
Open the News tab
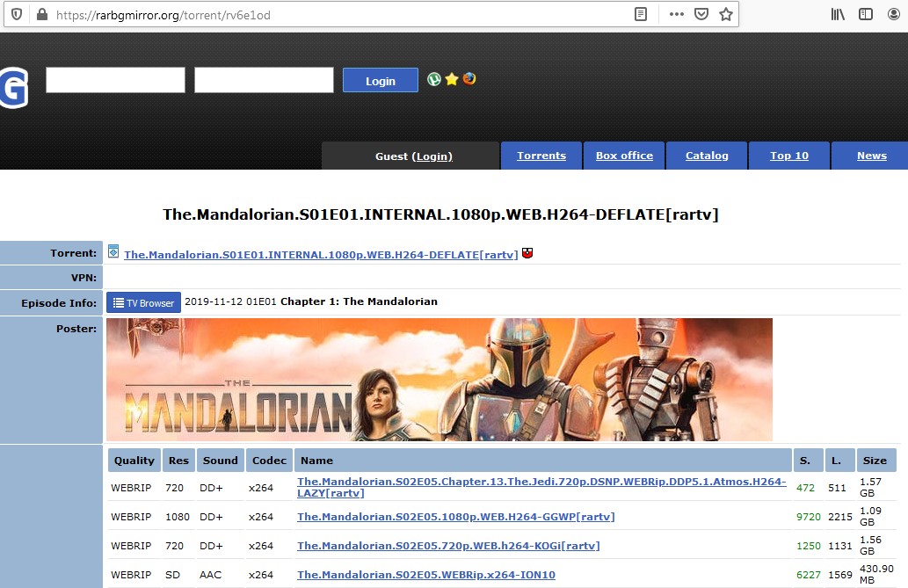point(871,156)
